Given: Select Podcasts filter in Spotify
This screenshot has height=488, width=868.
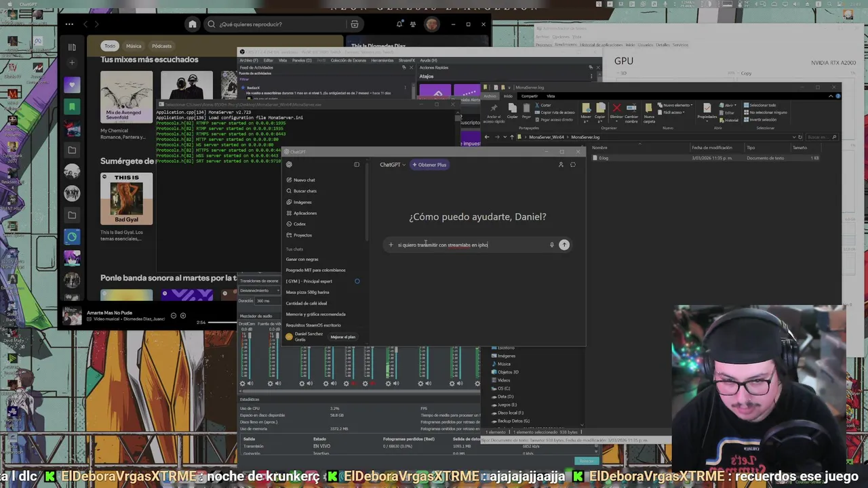Looking at the screenshot, I should pos(161,46).
